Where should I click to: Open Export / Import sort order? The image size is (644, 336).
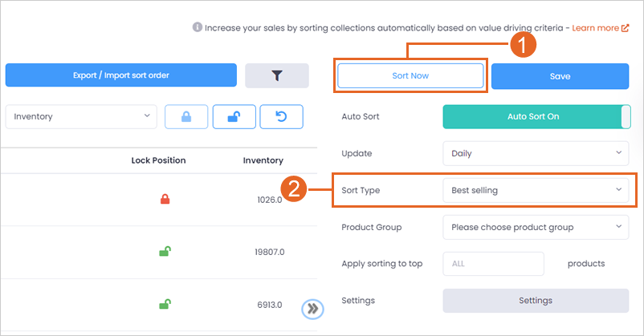[121, 75]
